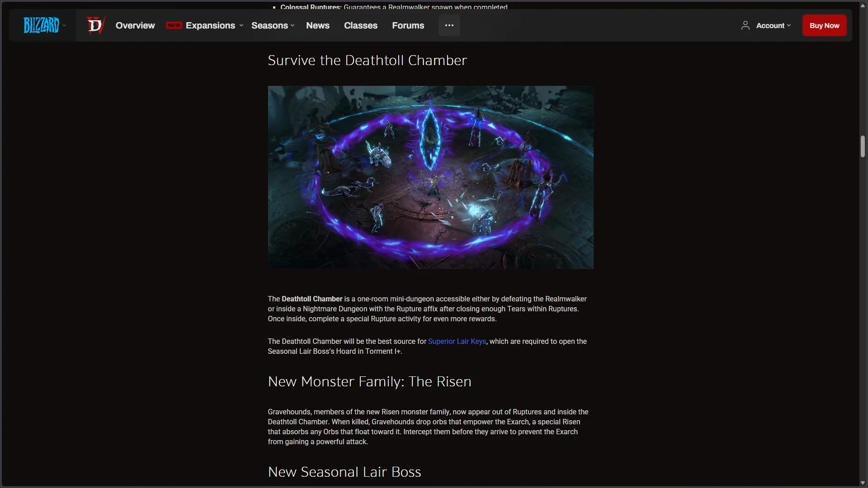868x488 pixels.
Task: Click the Account user icon
Action: click(745, 25)
